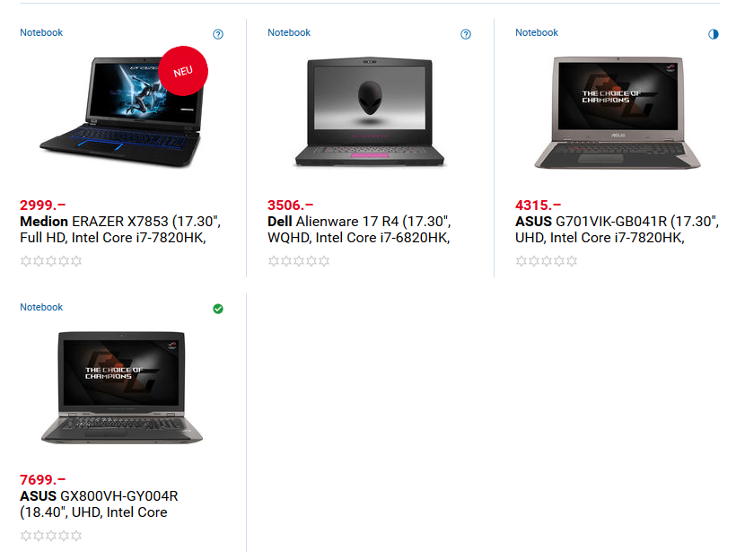
Task: Click star rating under Dell Alienware 17 R4
Action: [x=299, y=261]
